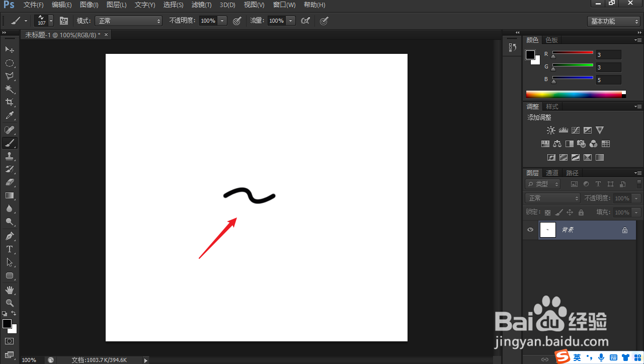Select the Dodge tool

9,222
